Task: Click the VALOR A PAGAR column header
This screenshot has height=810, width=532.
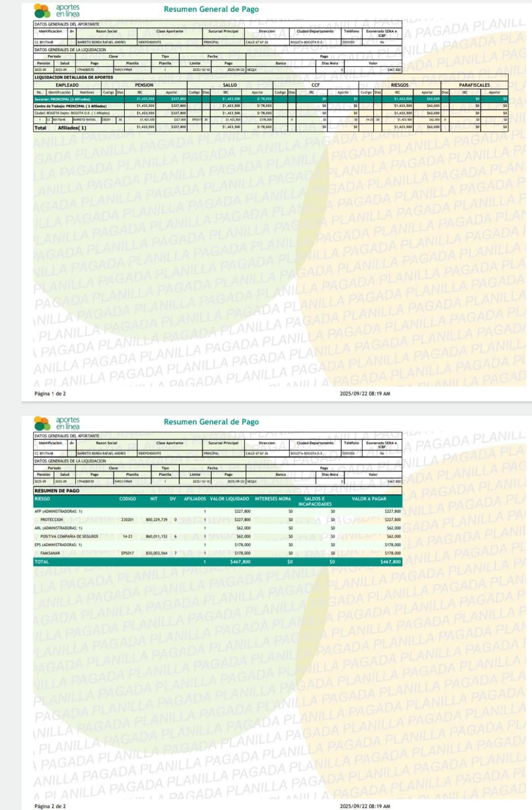Action: coord(369,499)
